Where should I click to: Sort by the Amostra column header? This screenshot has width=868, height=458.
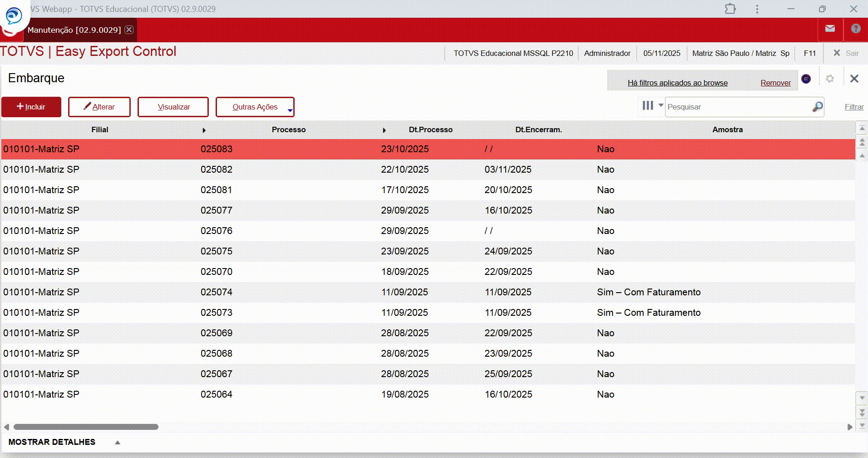727,129
